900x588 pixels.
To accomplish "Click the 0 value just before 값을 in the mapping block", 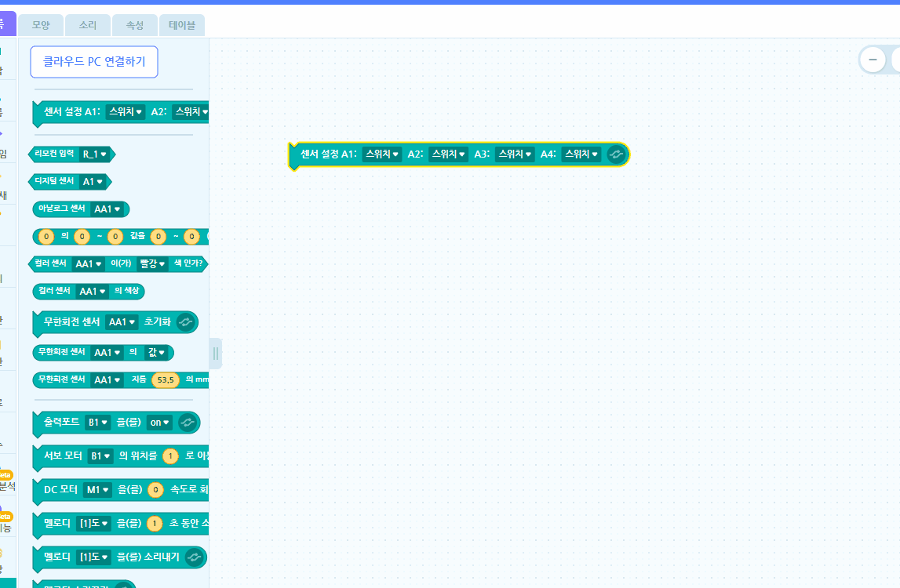I will 115,236.
